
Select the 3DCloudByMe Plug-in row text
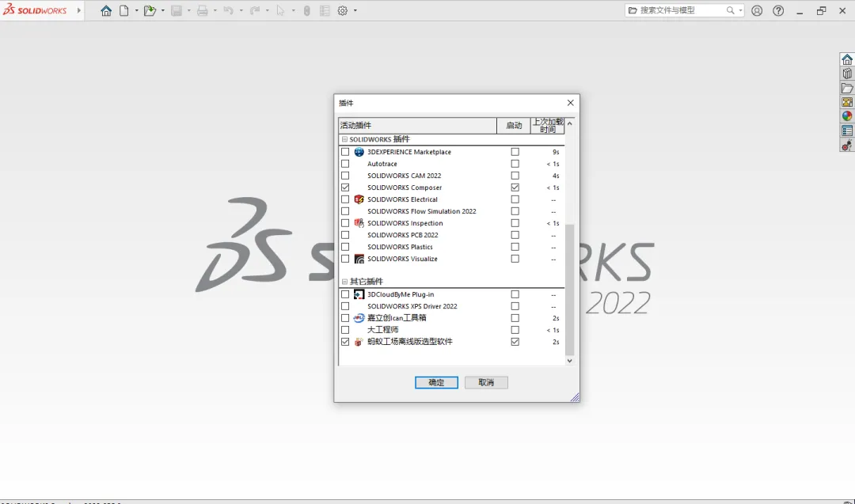[401, 294]
